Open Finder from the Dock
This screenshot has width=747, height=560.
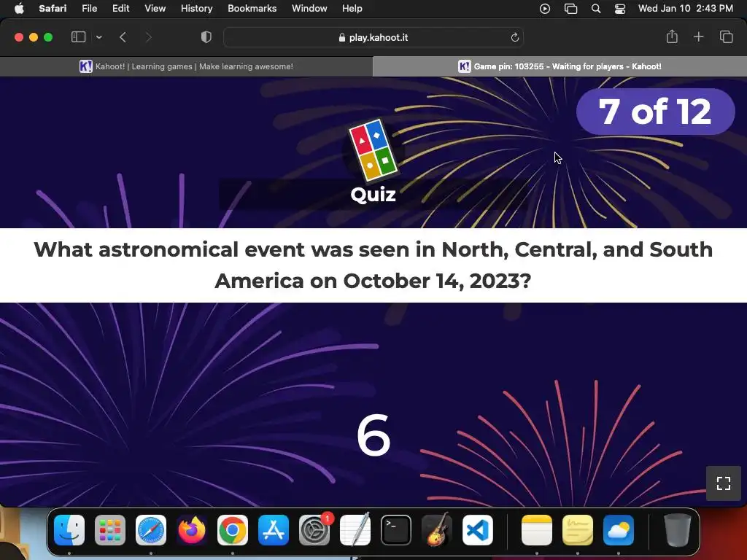pos(69,530)
